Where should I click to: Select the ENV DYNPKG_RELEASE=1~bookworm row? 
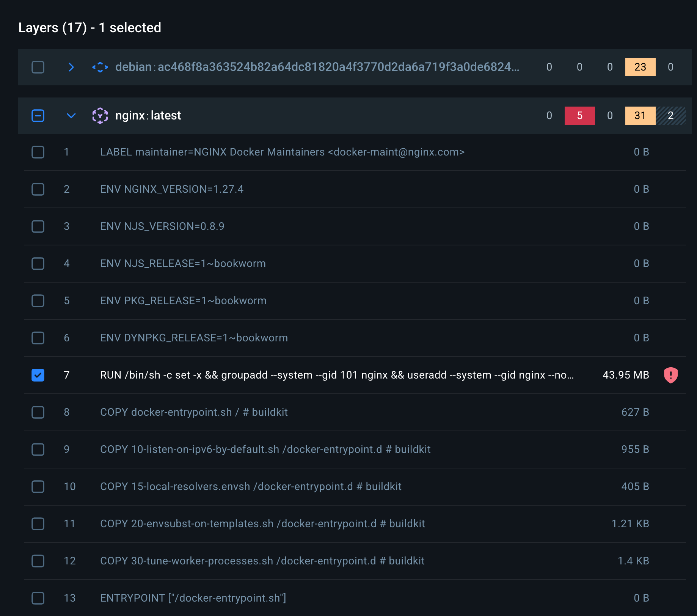coord(355,338)
